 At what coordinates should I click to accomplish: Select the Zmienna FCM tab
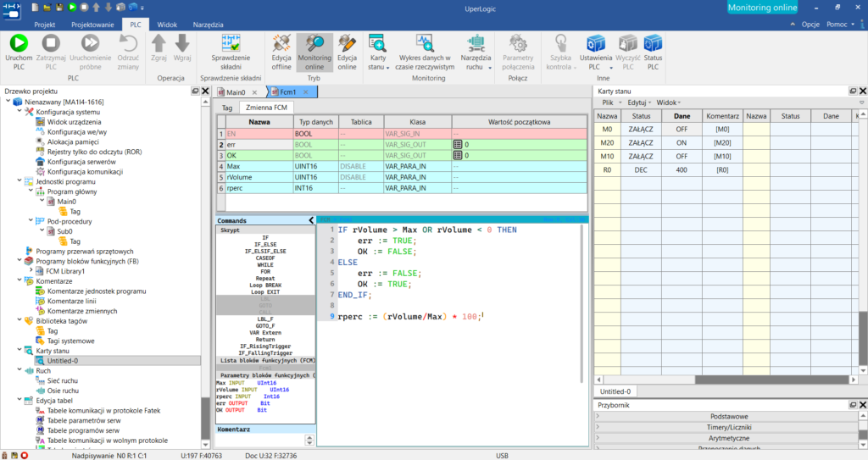(266, 108)
